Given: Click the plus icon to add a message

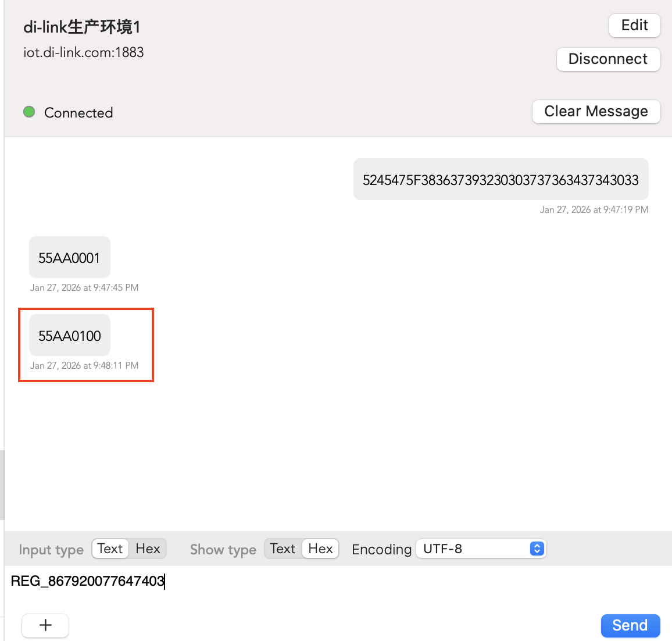Looking at the screenshot, I should pyautogui.click(x=45, y=625).
